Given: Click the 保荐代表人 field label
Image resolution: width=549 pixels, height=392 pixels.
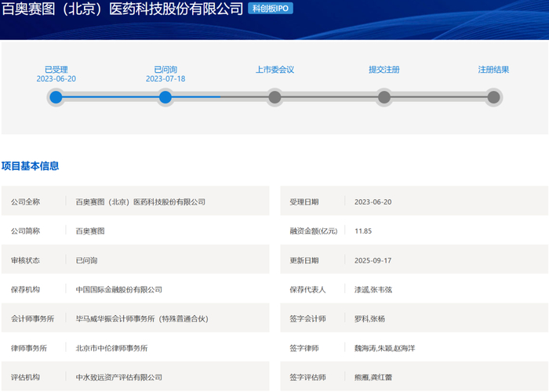Looking at the screenshot, I should coord(307,289).
